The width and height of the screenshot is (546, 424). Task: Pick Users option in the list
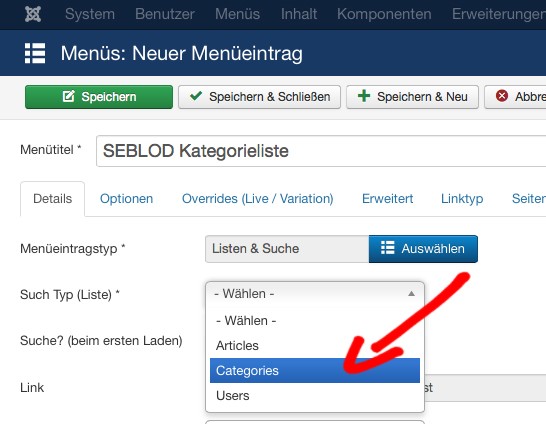point(315,396)
